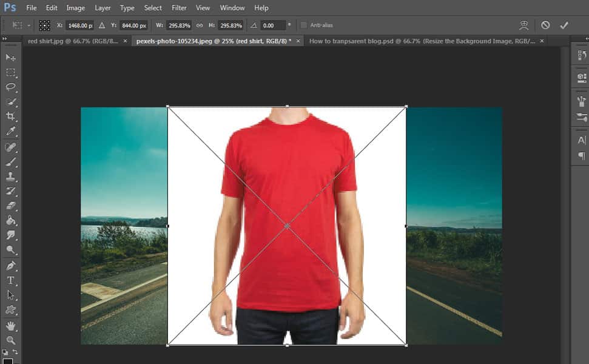
Task: Select the Brush tool
Action: [x=9, y=162]
